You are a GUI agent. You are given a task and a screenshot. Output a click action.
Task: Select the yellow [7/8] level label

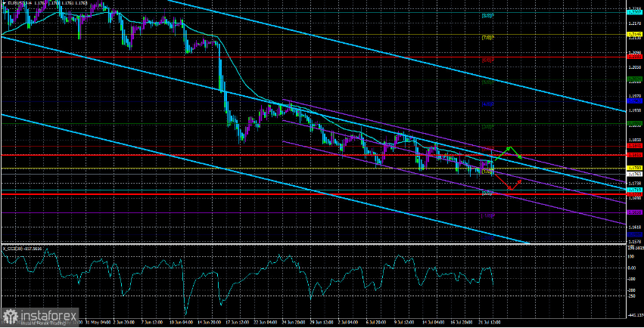point(488,38)
